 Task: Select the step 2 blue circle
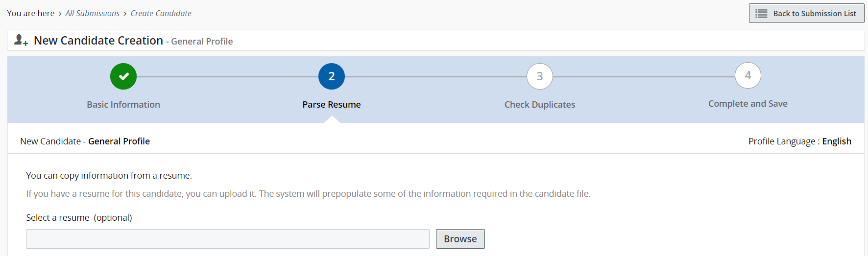[332, 76]
